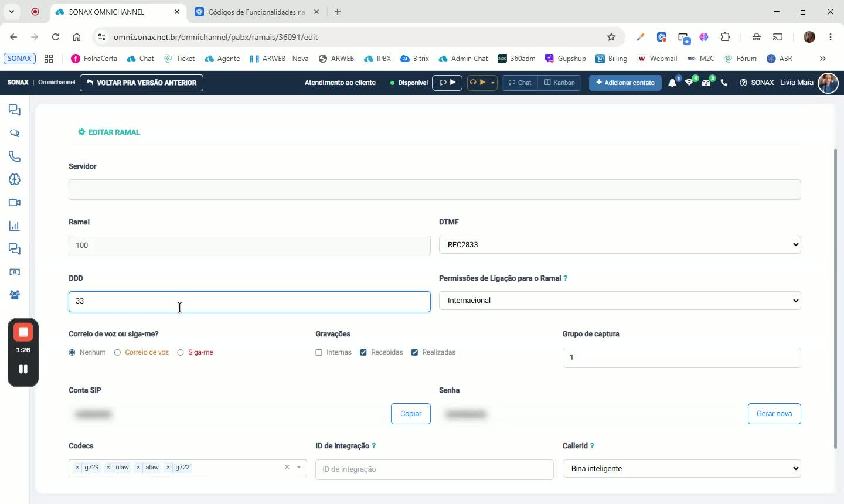
Task: Open the Permissões de Ligação dropdown
Action: [x=620, y=301]
